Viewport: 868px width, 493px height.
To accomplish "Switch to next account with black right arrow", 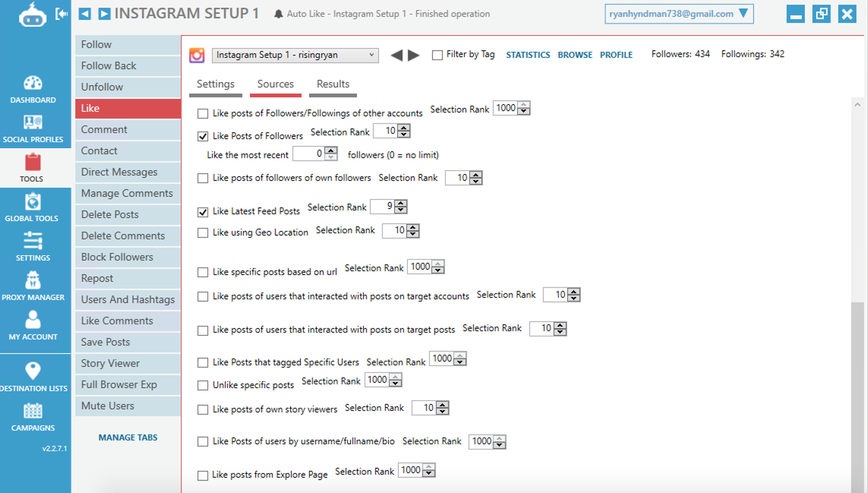I will [x=413, y=55].
